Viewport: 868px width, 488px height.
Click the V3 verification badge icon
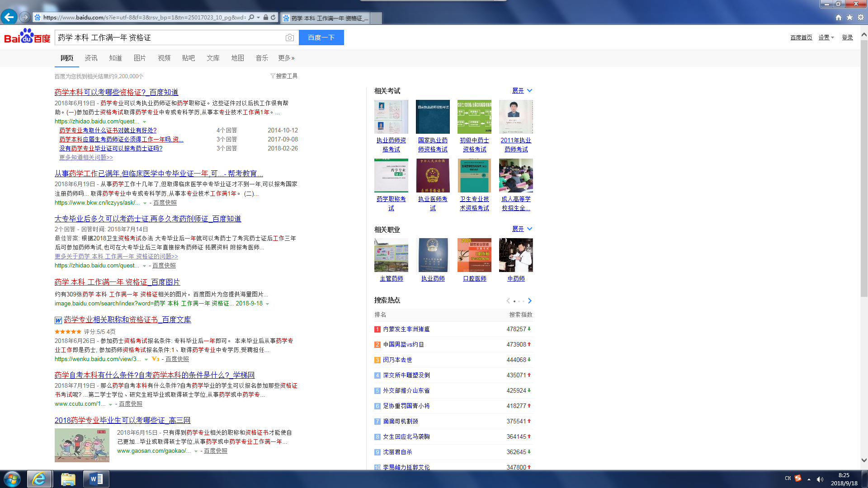(x=156, y=359)
